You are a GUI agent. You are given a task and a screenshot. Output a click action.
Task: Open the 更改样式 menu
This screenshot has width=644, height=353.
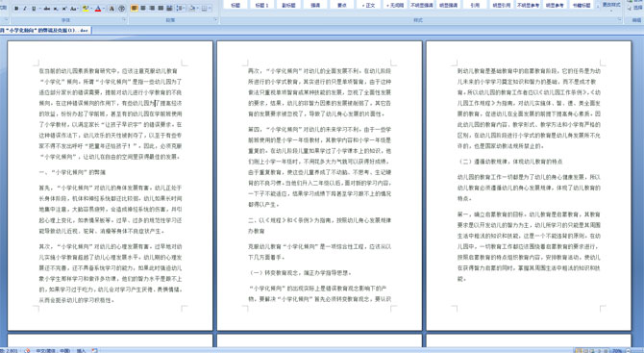pyautogui.click(x=610, y=5)
